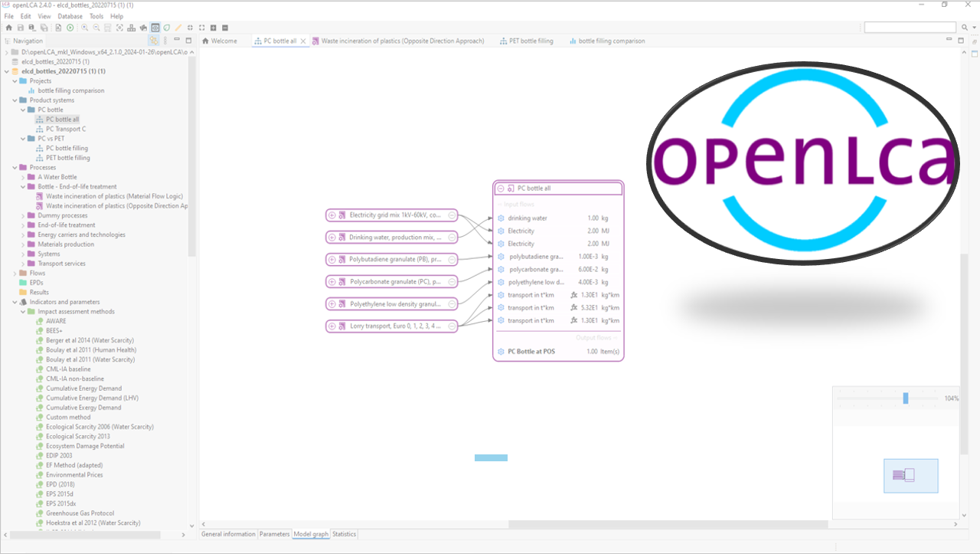Viewport: 980px width, 554px height.
Task: Collapse the PC bottle all node
Action: (x=501, y=188)
